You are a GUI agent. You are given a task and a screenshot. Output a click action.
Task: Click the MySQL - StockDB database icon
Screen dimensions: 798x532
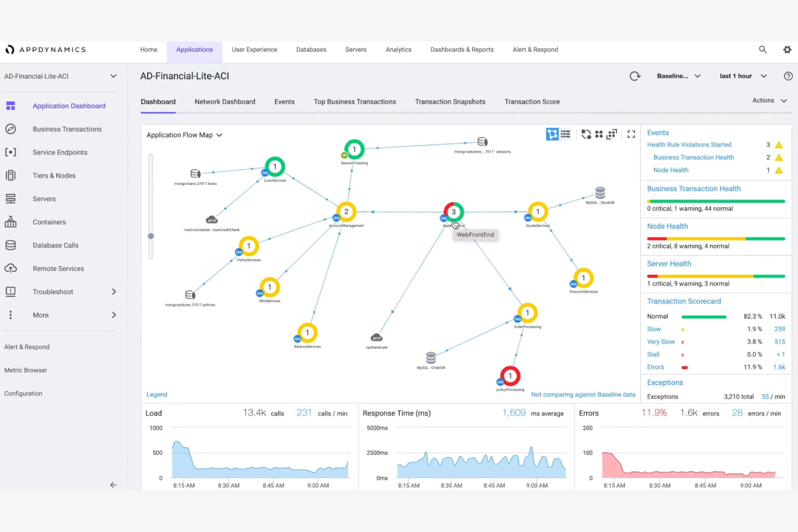tap(600, 192)
